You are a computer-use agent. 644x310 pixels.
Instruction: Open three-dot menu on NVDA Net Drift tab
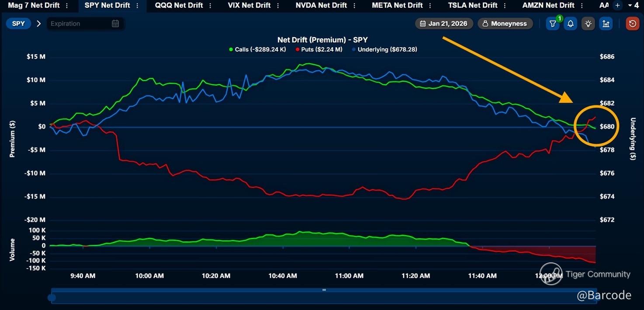pos(354,6)
